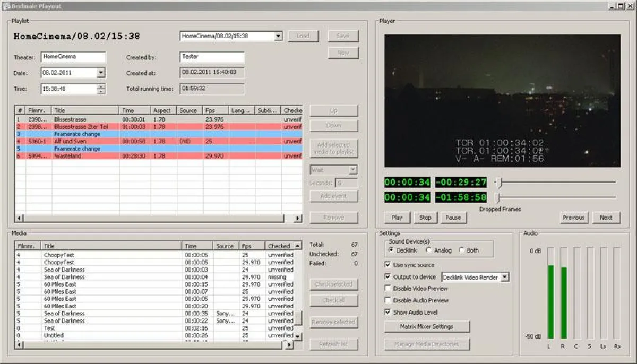Click the clip position slider handle
Image resolution: width=637 pixels, height=364 pixels.
coord(498,183)
